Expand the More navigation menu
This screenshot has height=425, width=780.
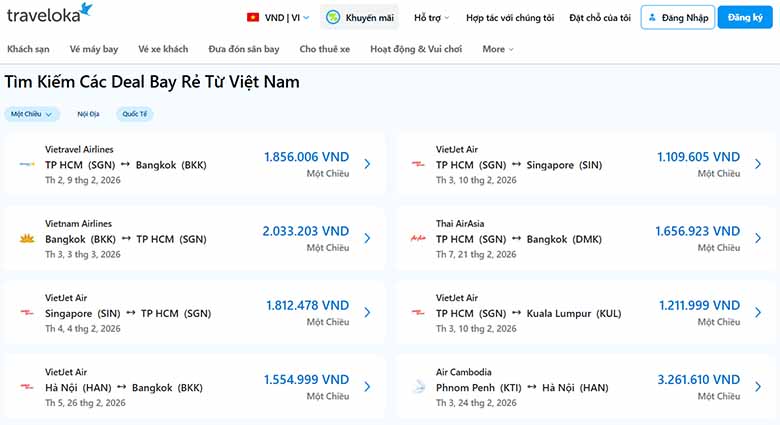pos(497,49)
